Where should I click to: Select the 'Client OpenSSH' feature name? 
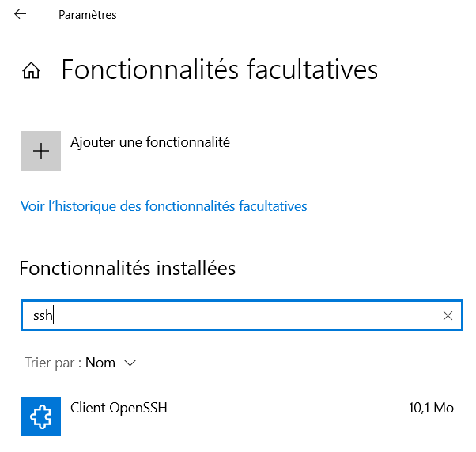119,408
